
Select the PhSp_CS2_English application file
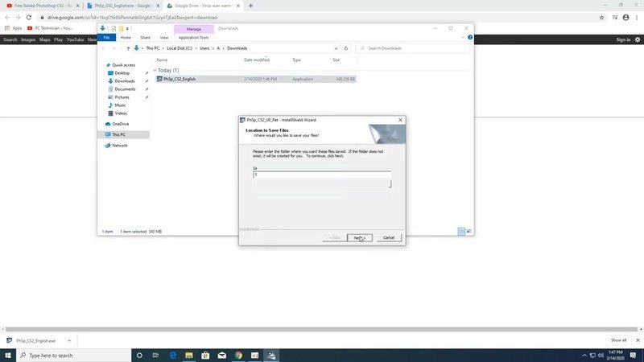(179, 79)
